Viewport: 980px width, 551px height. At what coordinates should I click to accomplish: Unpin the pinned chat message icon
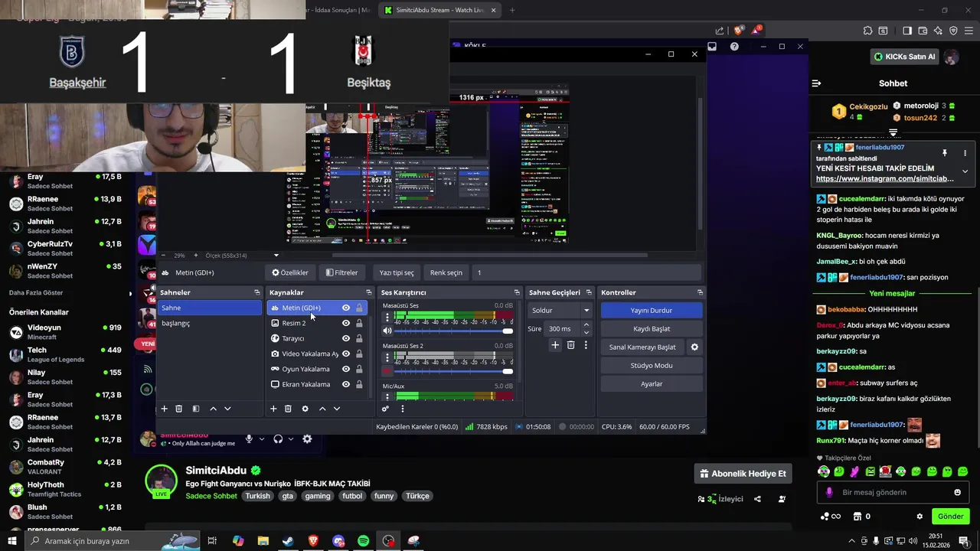click(945, 153)
